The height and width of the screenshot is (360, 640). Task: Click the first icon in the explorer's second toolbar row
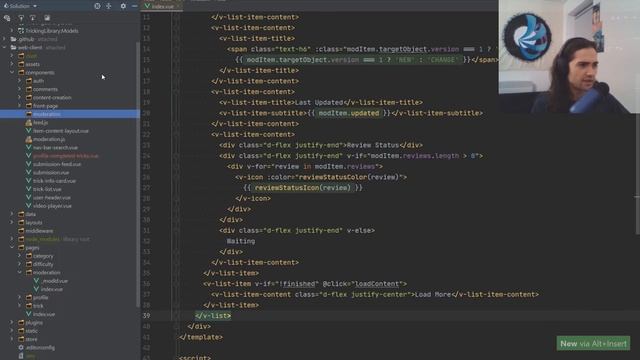click(7, 18)
